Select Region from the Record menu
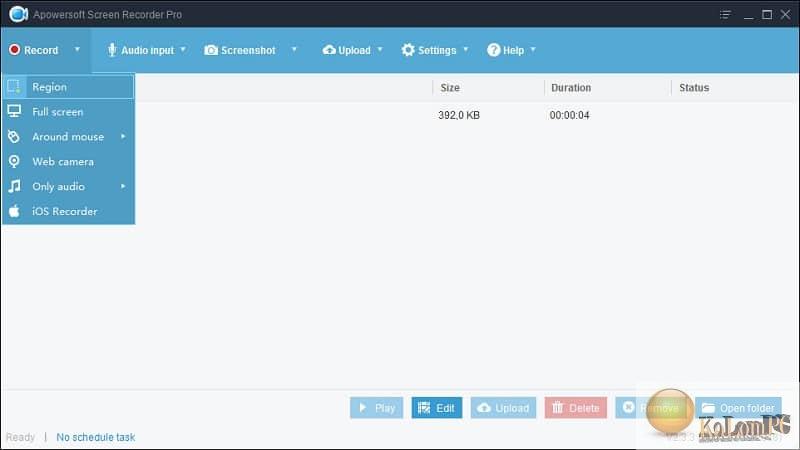 tap(68, 87)
